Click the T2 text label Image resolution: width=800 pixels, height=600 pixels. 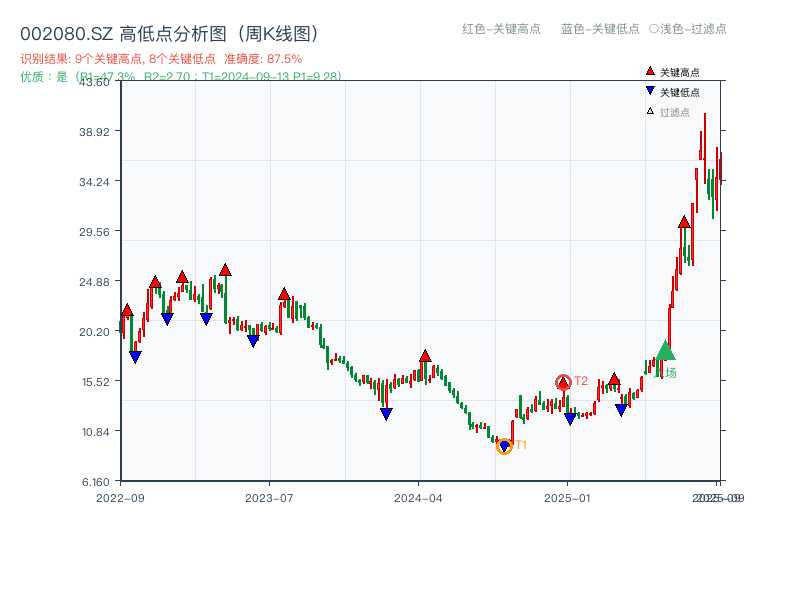tap(581, 381)
